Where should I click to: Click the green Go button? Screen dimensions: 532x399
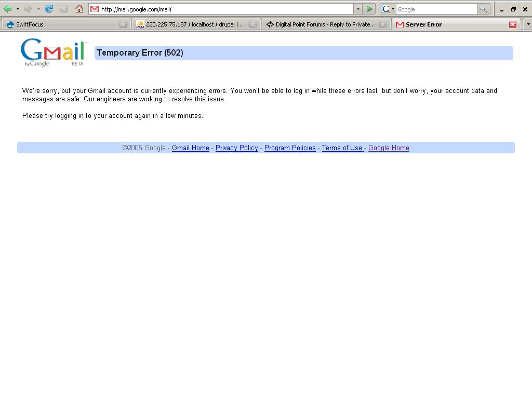(369, 9)
